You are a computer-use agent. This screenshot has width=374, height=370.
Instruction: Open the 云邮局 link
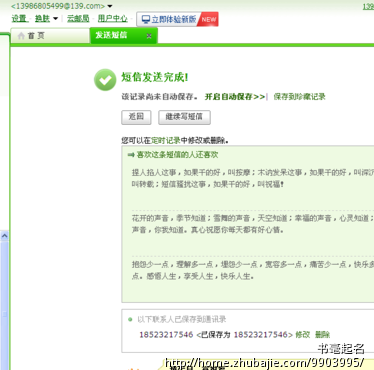78,19
